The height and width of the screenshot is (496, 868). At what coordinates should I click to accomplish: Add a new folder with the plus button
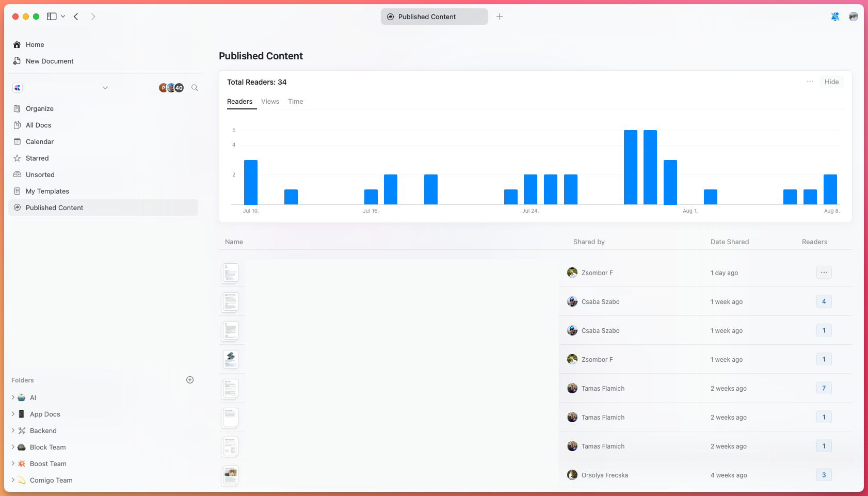(189, 380)
